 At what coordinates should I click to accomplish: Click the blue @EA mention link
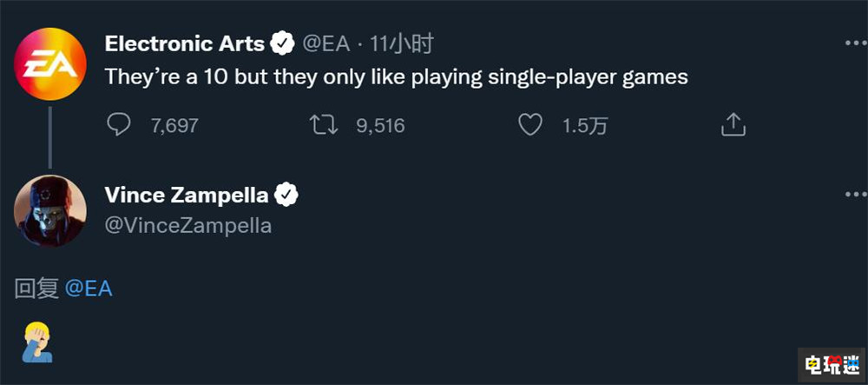[x=89, y=289]
